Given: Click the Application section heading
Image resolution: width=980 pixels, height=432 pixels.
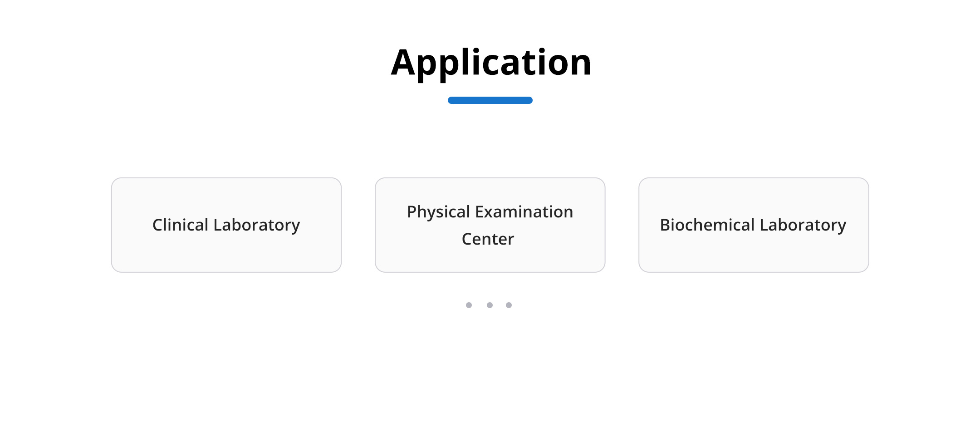Looking at the screenshot, I should click(x=491, y=63).
